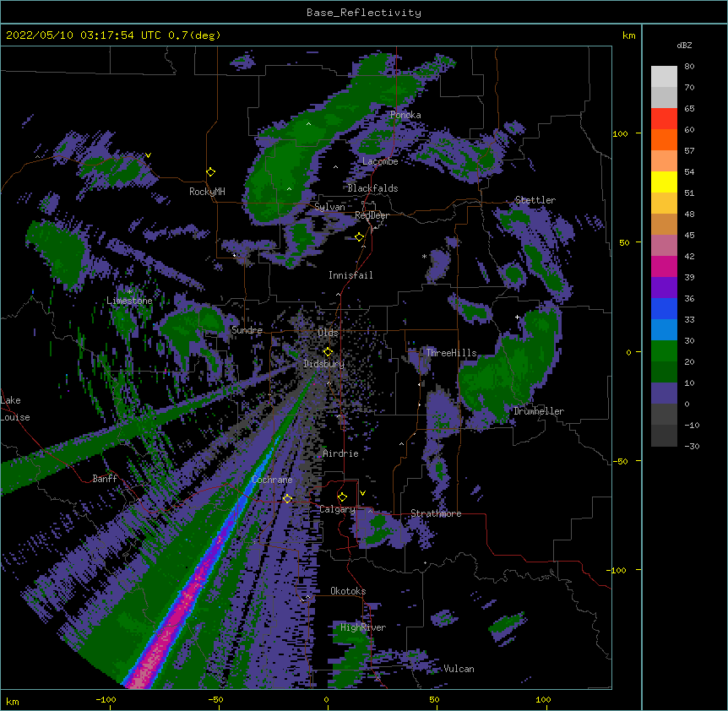
Task: Click the Strathmore town label
Action: pyautogui.click(x=436, y=513)
